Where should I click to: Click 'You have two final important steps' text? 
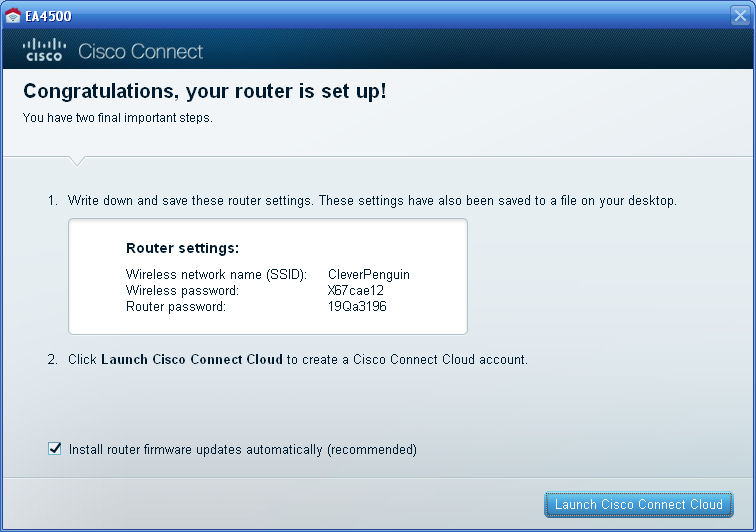(118, 118)
